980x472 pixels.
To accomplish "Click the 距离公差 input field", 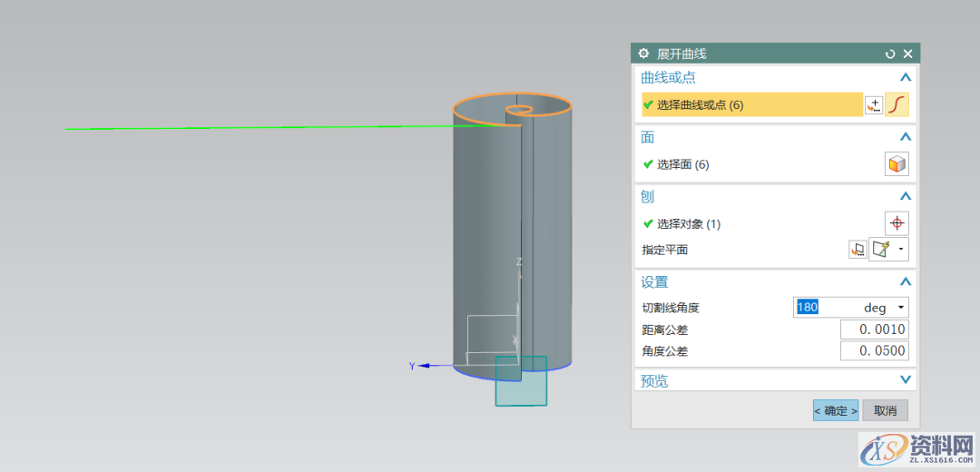I will pos(874,329).
